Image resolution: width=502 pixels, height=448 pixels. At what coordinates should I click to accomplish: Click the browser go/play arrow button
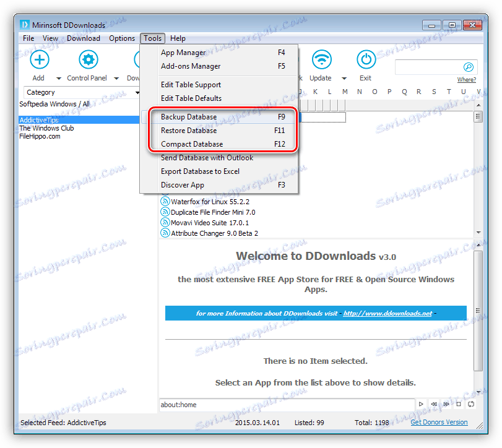(x=421, y=404)
